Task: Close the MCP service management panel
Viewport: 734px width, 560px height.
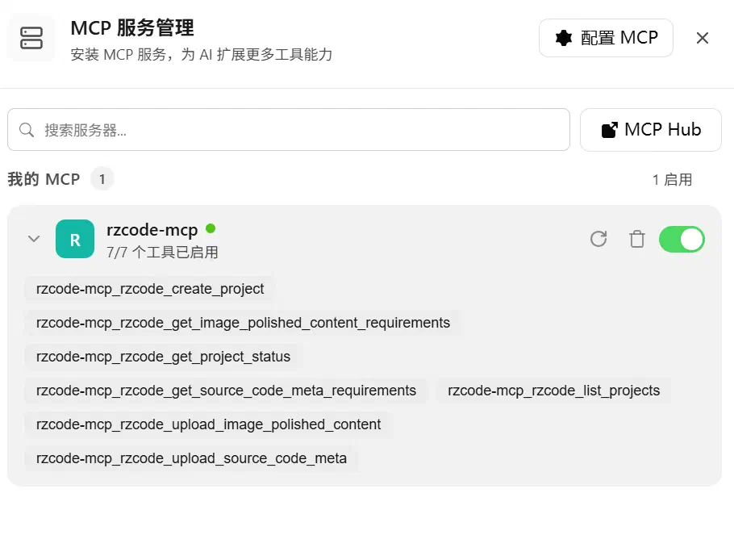Action: [x=703, y=38]
